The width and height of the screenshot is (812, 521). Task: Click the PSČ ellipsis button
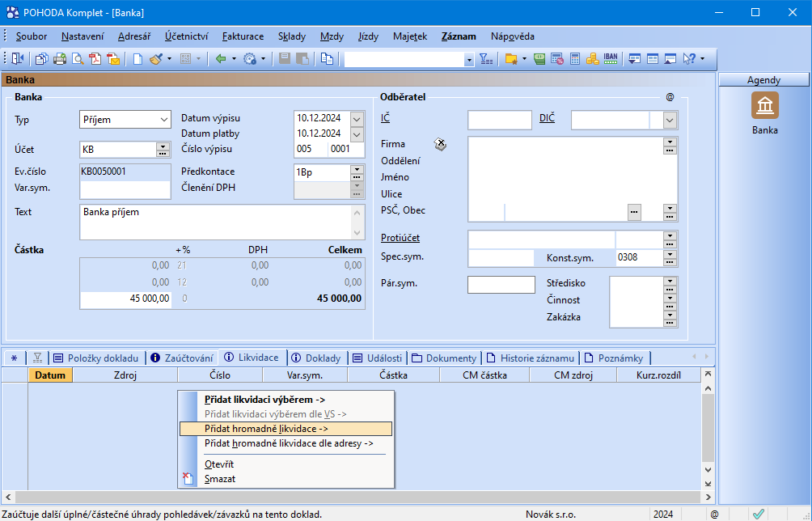pyautogui.click(x=634, y=212)
